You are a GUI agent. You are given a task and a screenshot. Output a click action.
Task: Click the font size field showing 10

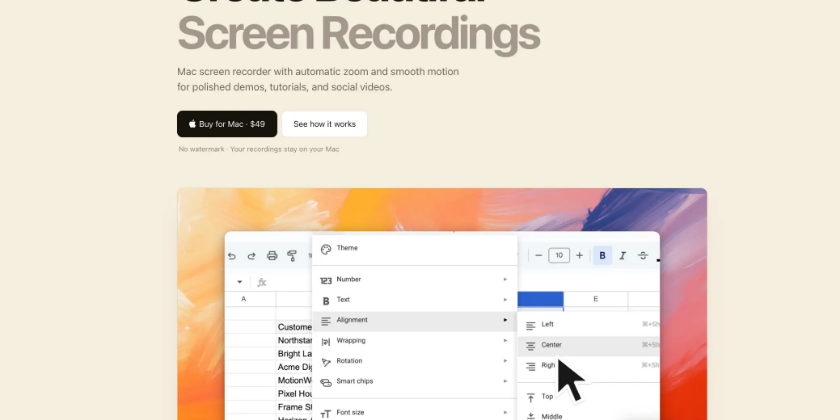[559, 256]
